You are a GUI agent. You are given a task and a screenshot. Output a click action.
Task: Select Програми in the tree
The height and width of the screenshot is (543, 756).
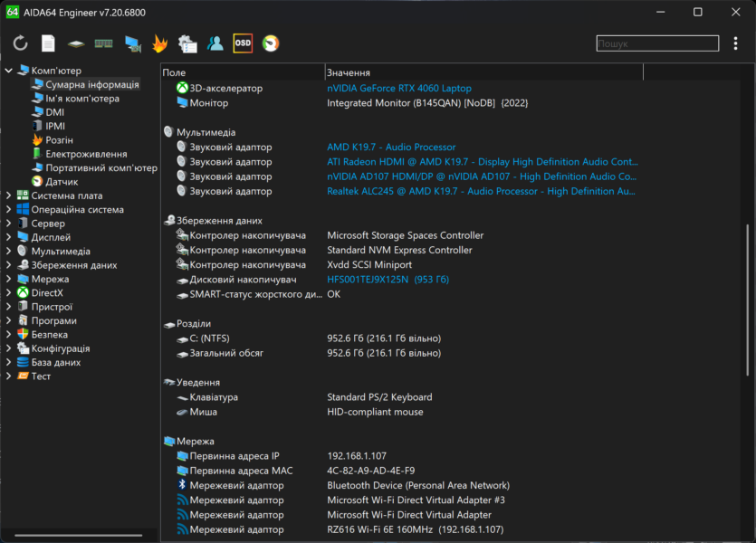tap(53, 320)
